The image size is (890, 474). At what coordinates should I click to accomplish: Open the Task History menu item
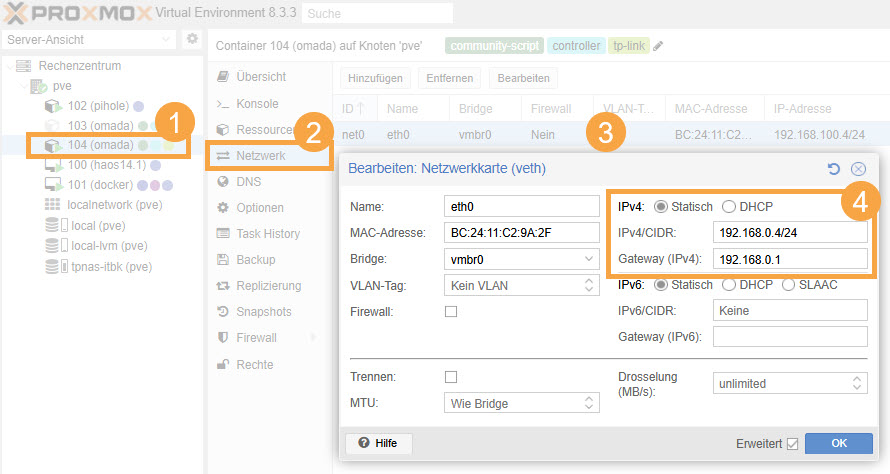click(x=267, y=233)
